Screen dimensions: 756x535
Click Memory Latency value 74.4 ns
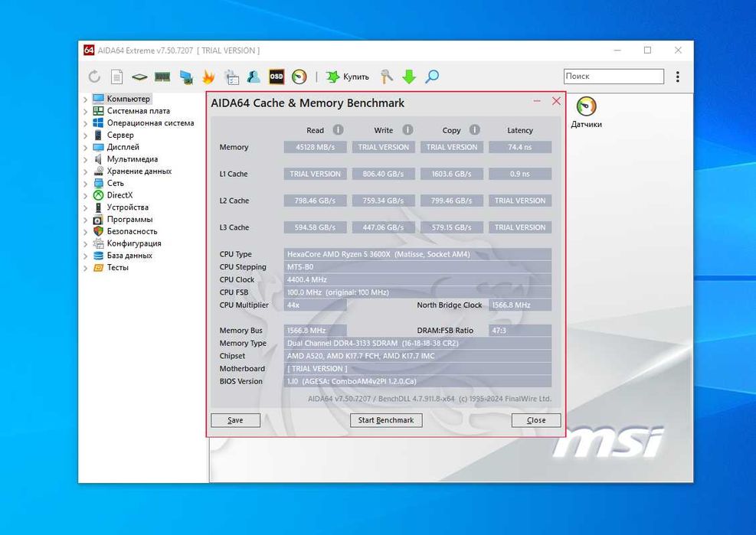pos(520,147)
